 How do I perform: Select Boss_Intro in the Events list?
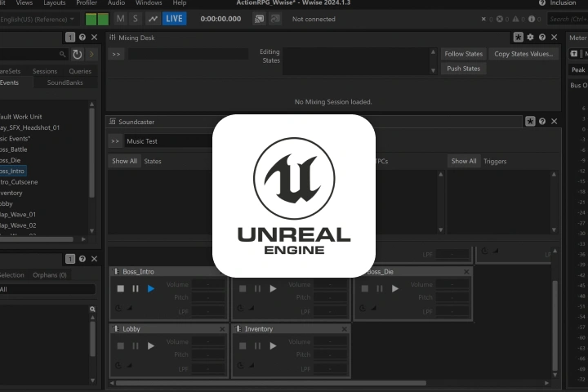pos(12,171)
